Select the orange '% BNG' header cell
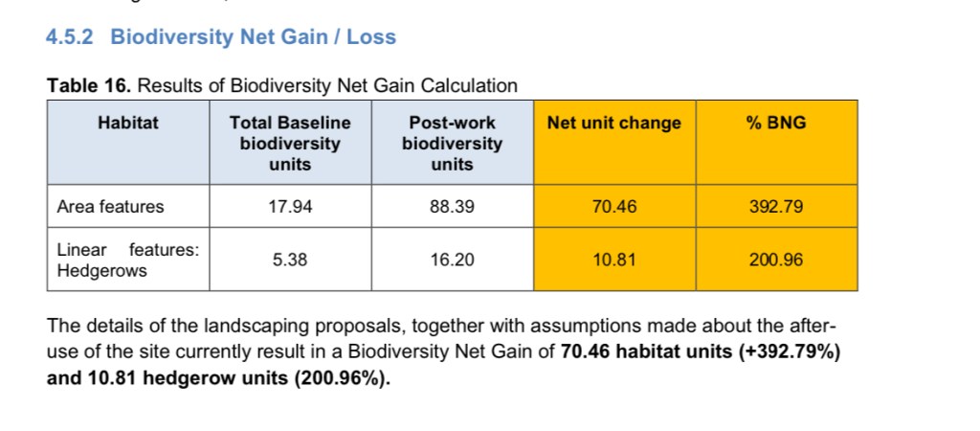 point(776,123)
